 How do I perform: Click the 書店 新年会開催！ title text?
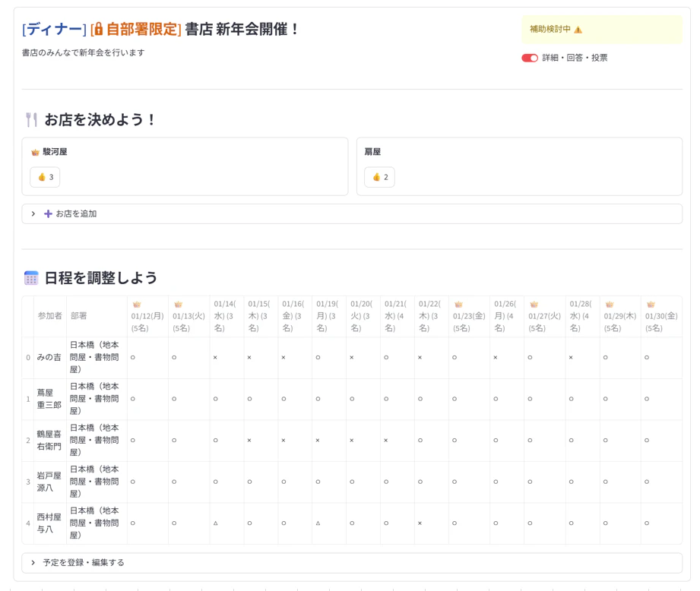(242, 30)
